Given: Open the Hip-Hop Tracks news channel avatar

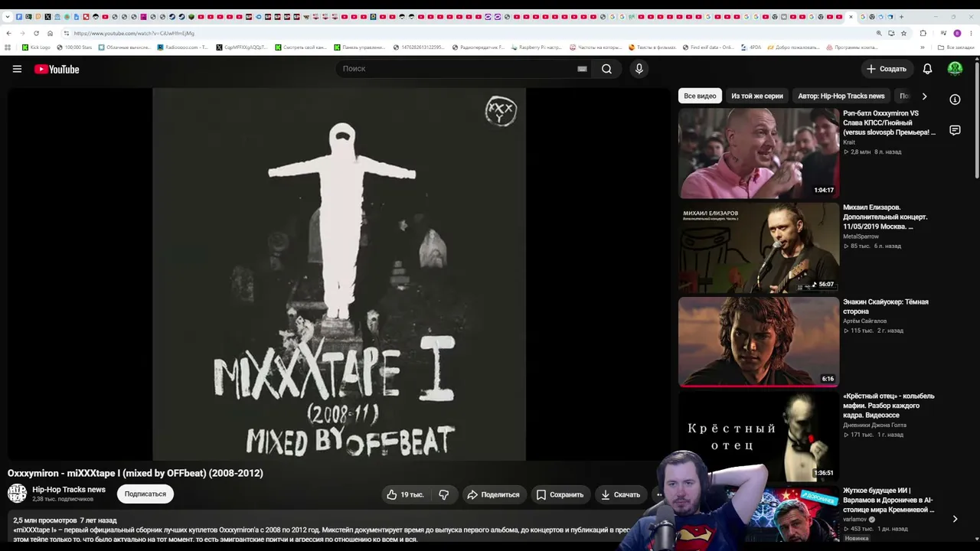Looking at the screenshot, I should tap(17, 494).
